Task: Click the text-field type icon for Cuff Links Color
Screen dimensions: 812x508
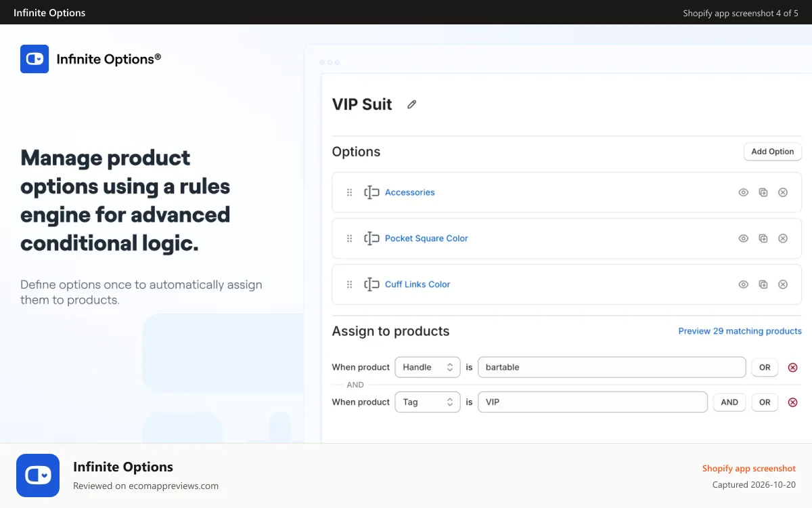Action: click(x=371, y=284)
